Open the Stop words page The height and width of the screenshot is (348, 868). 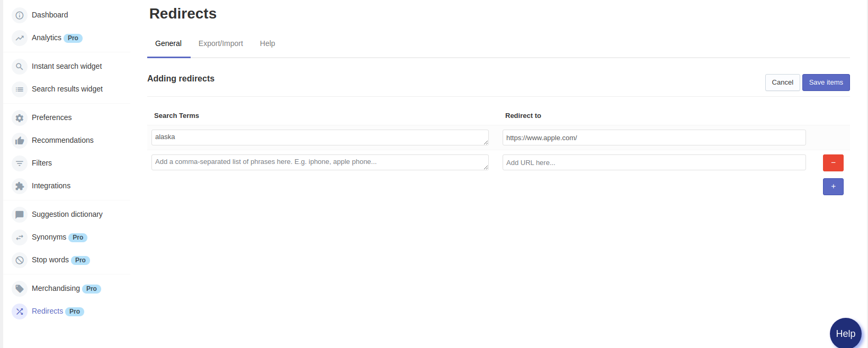point(50,260)
